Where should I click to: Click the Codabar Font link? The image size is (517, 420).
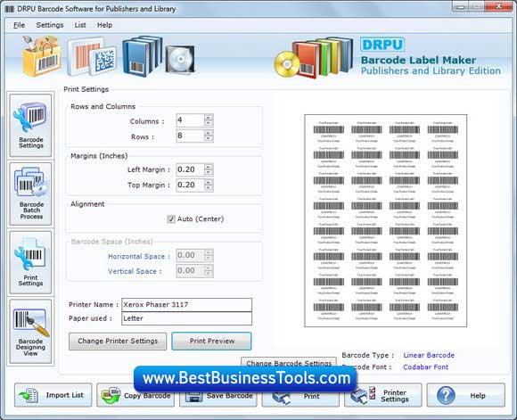pyautogui.click(x=426, y=366)
